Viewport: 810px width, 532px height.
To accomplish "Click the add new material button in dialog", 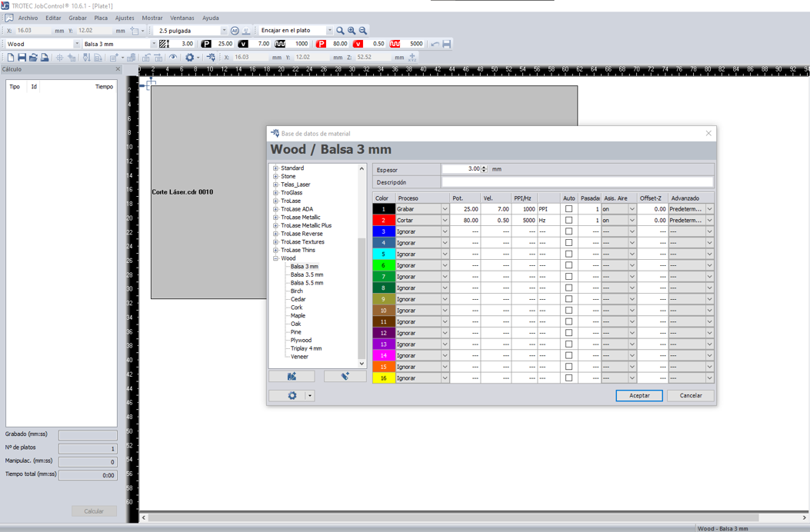I will [x=345, y=377].
